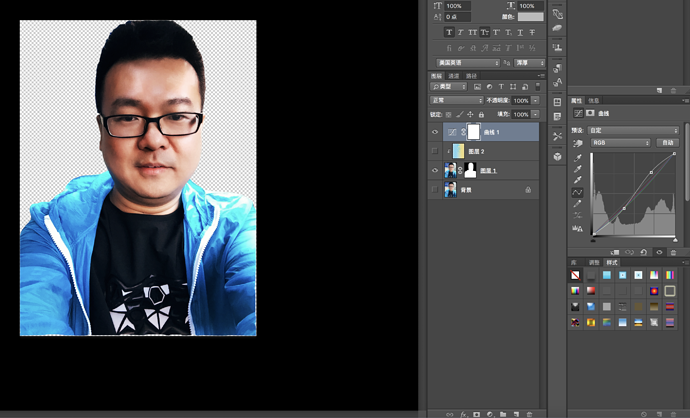Lock layer position icon
The height and width of the screenshot is (418, 690).
tap(470, 114)
